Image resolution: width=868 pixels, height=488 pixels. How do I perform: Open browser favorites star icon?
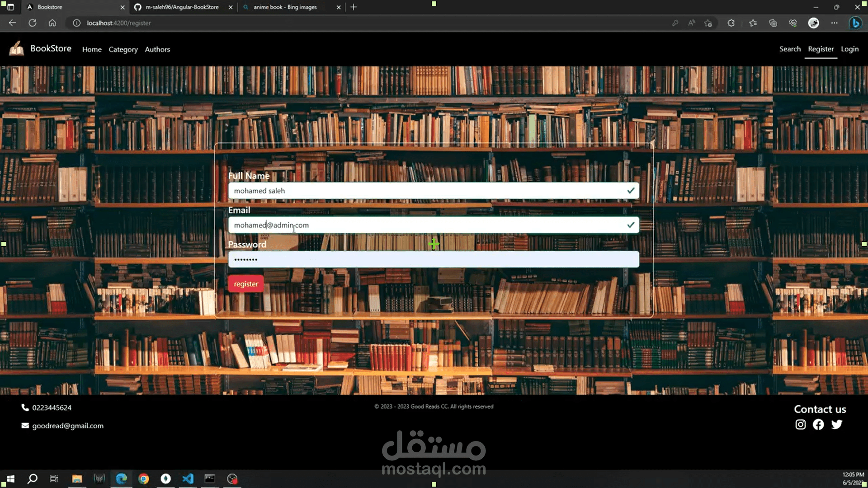click(x=753, y=23)
